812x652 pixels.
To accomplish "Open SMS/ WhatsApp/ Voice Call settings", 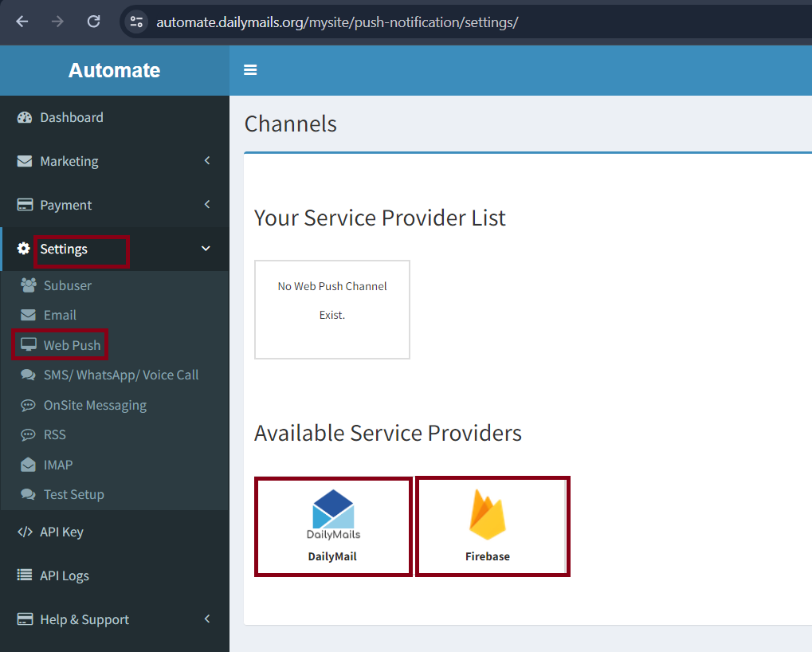I will tap(120, 375).
